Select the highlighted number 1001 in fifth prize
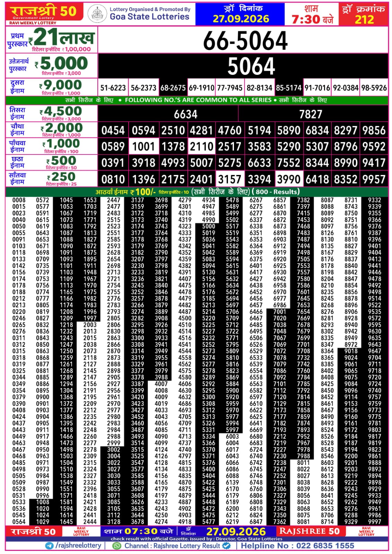 coord(143,146)
